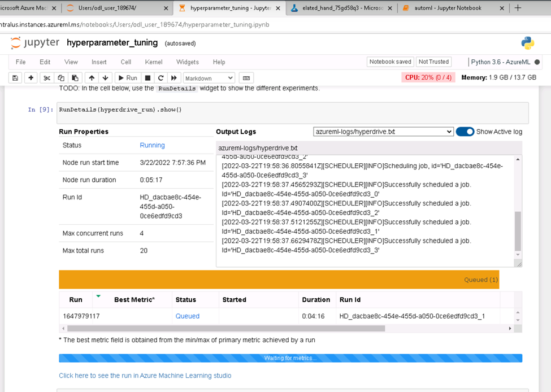Click the Not Trusted button
Viewport: 551px width, 392px height.
(433, 62)
